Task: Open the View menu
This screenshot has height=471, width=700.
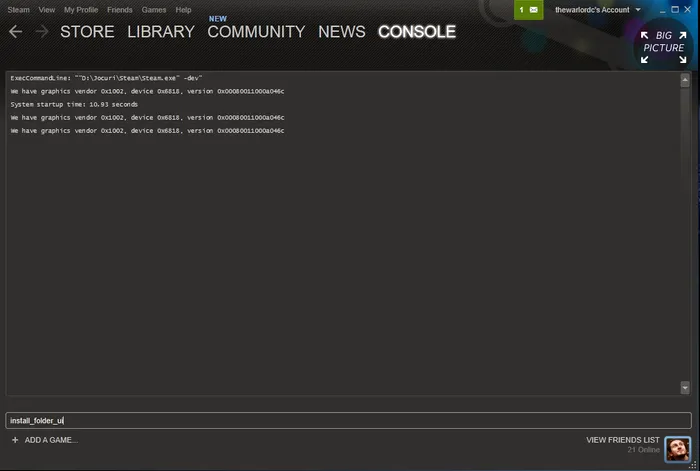Action: pos(46,10)
